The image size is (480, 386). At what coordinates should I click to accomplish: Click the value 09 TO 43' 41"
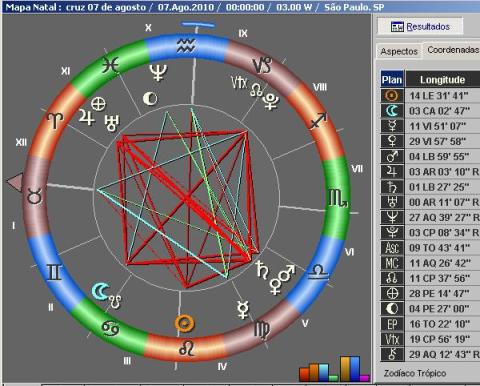[439, 248]
